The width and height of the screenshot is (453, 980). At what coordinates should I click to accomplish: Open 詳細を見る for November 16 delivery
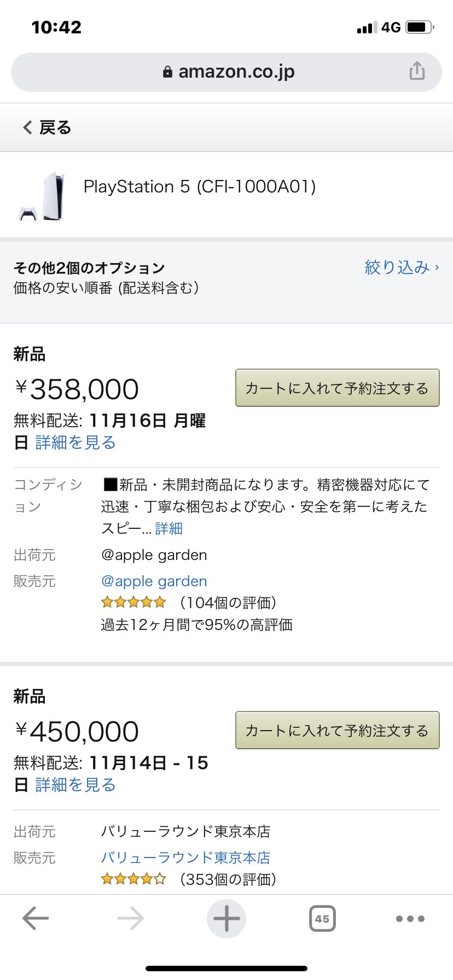point(75,442)
